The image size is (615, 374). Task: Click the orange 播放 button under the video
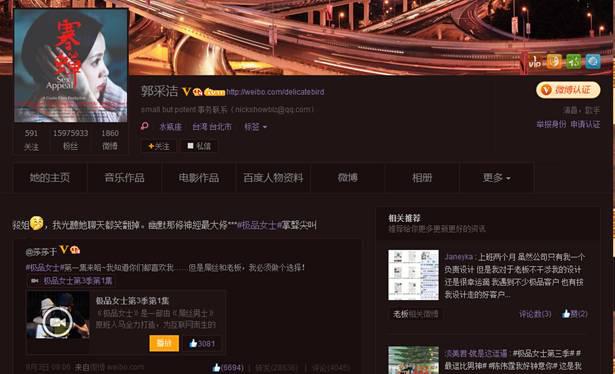tap(164, 343)
